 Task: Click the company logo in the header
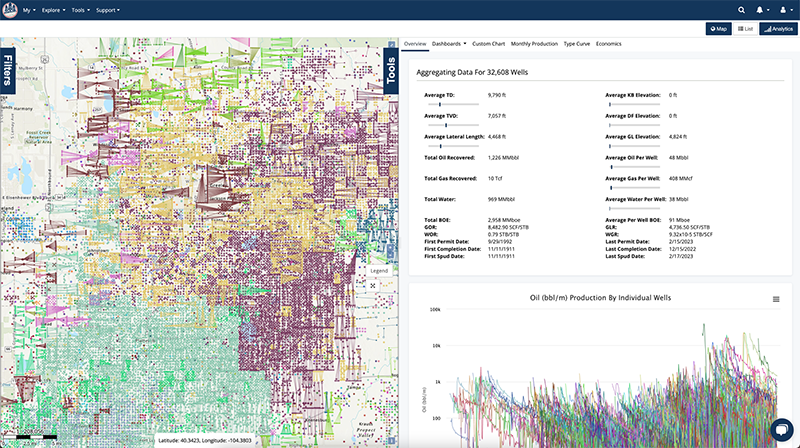coord(15,9)
